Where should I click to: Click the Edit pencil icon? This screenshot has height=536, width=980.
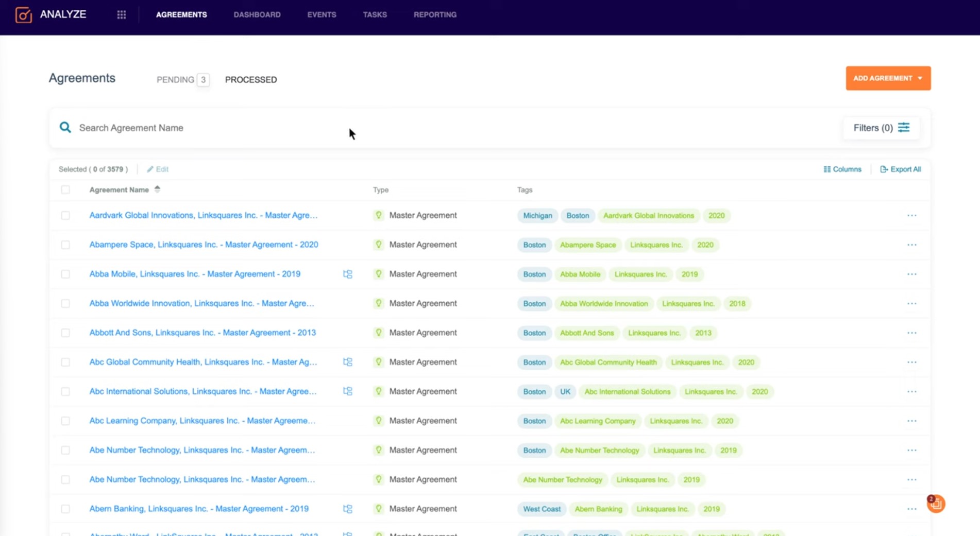point(150,169)
